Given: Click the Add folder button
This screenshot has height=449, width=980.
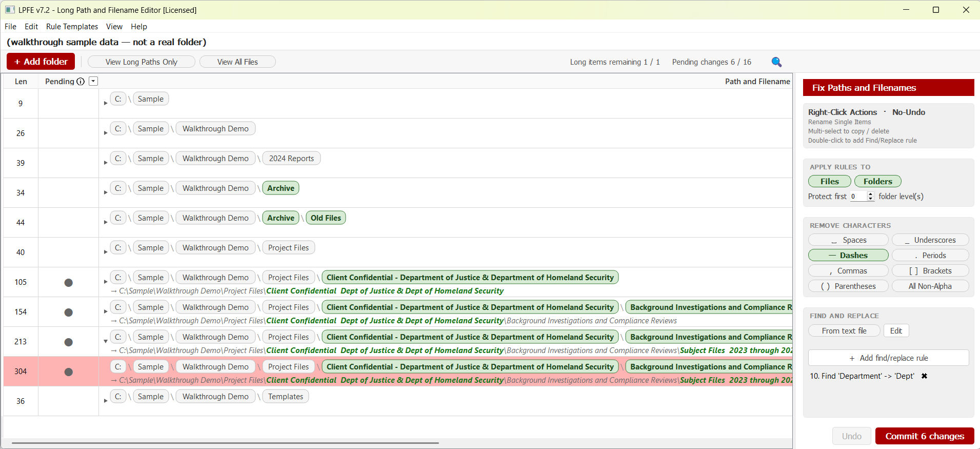Looking at the screenshot, I should (x=41, y=62).
